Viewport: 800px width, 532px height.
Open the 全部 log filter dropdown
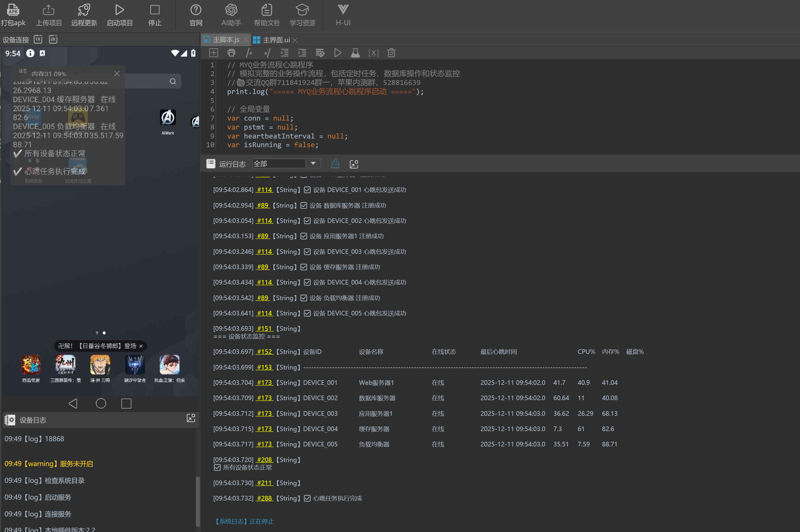tap(313, 164)
